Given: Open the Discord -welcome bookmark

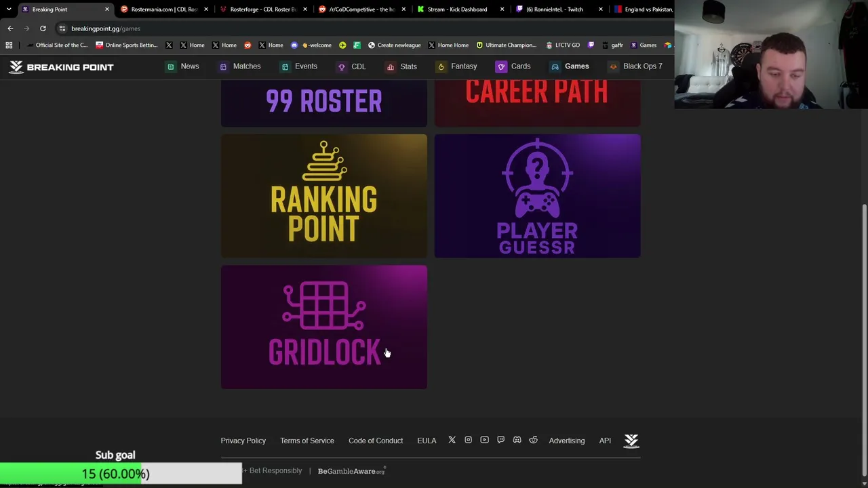Looking at the screenshot, I should click(311, 45).
